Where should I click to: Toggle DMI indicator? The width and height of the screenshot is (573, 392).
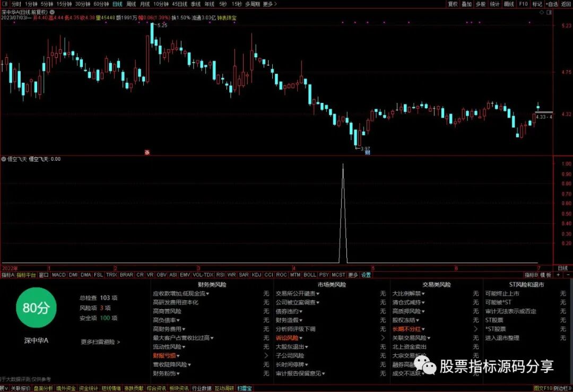(73, 275)
